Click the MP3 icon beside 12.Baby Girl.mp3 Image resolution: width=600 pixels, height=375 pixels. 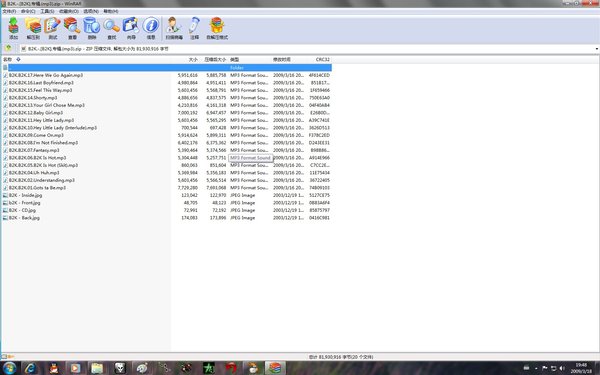[x=5, y=112]
